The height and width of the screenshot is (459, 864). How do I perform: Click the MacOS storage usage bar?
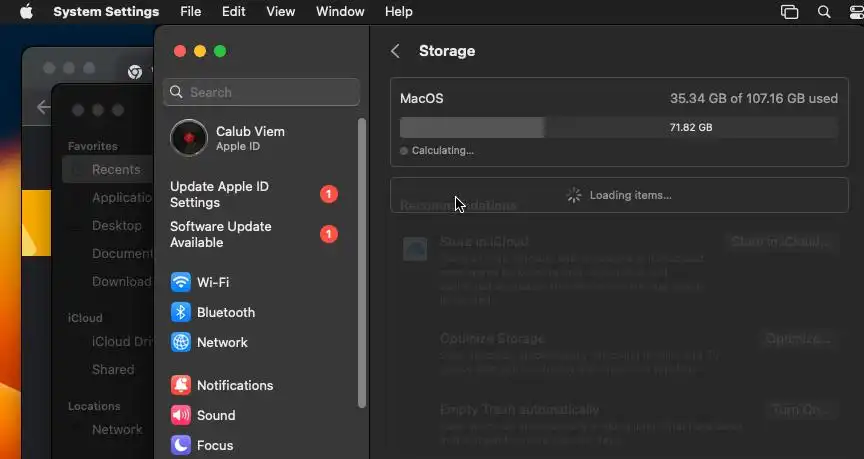point(618,128)
